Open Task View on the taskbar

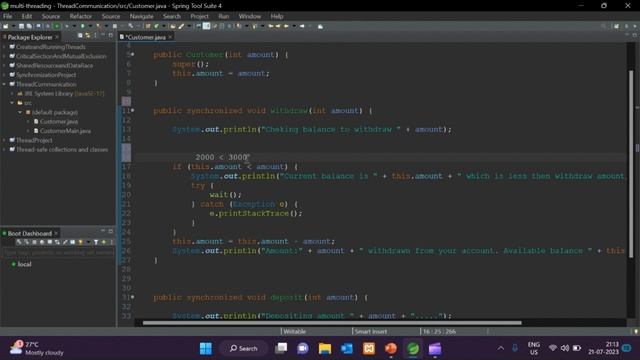(x=281, y=348)
